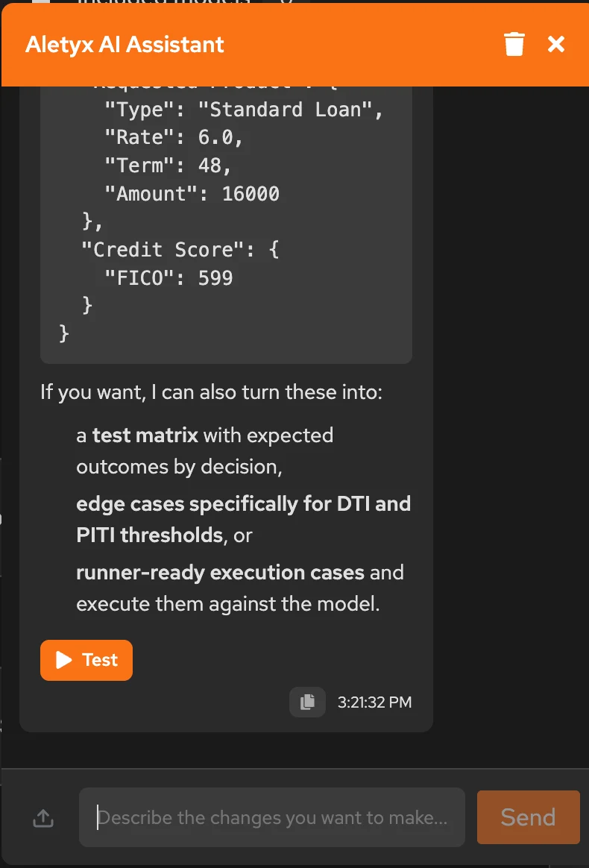Click the 'PITI thresholds' bold text
The width and height of the screenshot is (589, 868).
click(x=149, y=535)
